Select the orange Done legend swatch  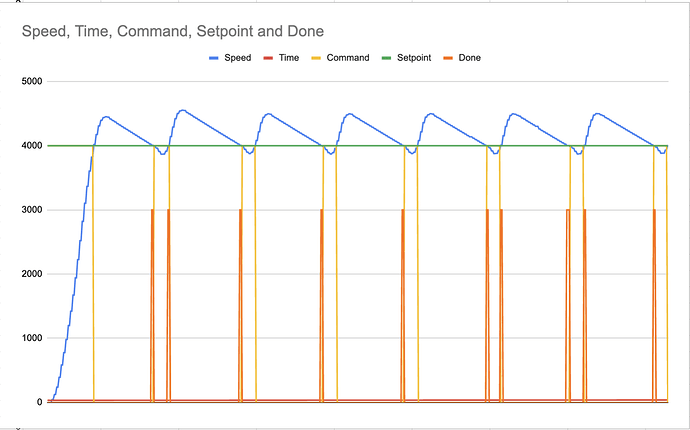click(x=448, y=58)
